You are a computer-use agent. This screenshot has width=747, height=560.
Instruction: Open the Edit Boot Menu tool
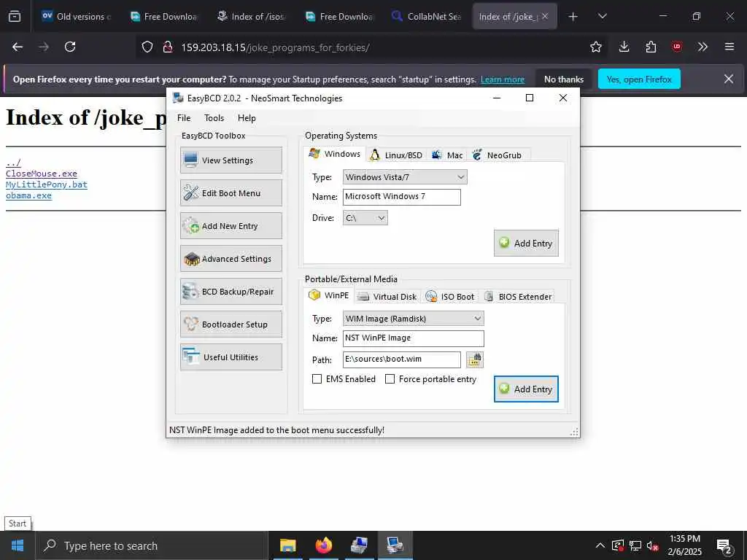tap(231, 192)
